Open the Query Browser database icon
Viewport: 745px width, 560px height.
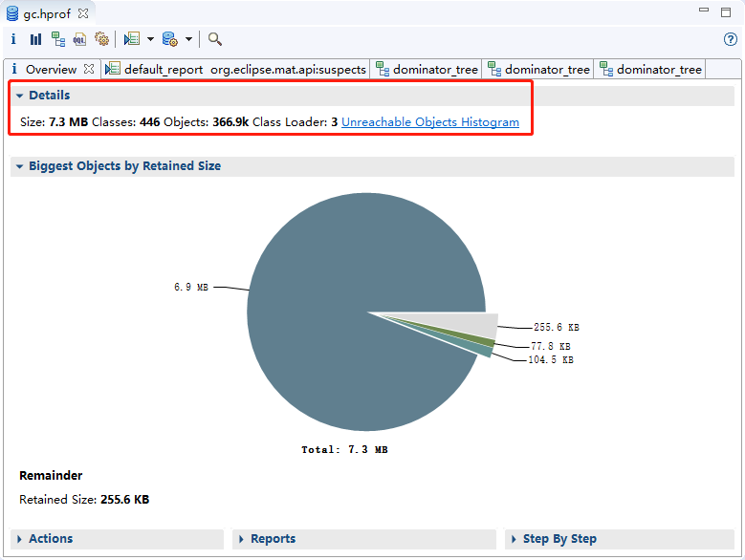coord(169,39)
